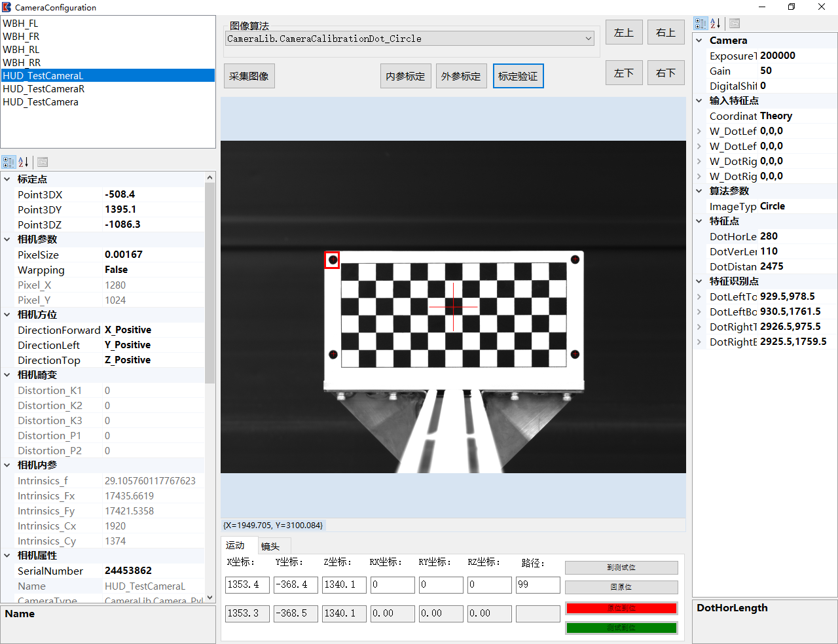Expand the DotRightT 2926.5,975.5 property

tap(699, 327)
